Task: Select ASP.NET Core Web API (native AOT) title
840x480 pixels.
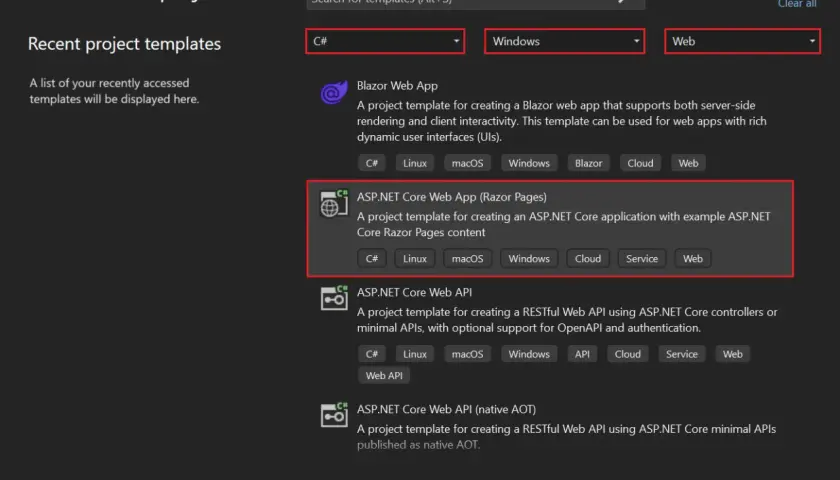Action: pos(446,409)
